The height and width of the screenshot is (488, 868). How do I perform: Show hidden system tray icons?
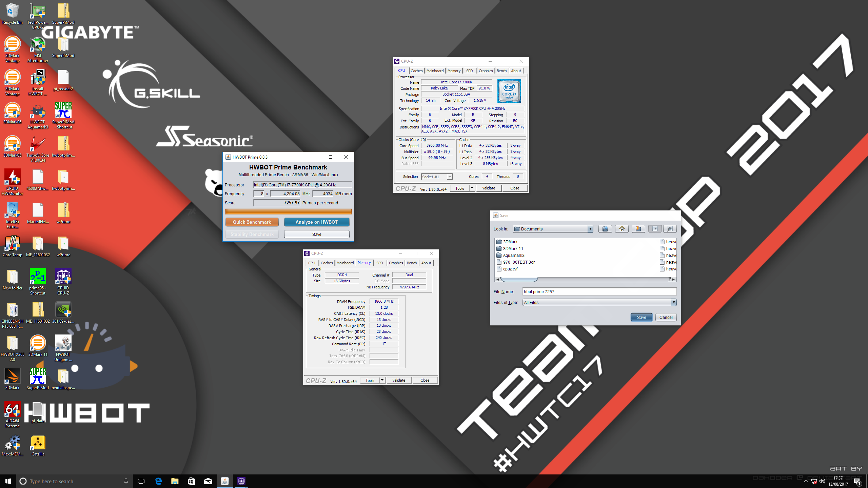tap(806, 481)
